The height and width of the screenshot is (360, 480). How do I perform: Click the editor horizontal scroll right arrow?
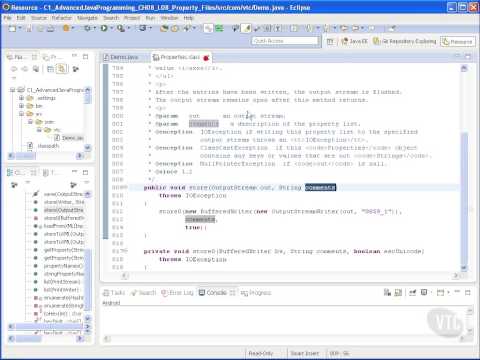point(456,276)
